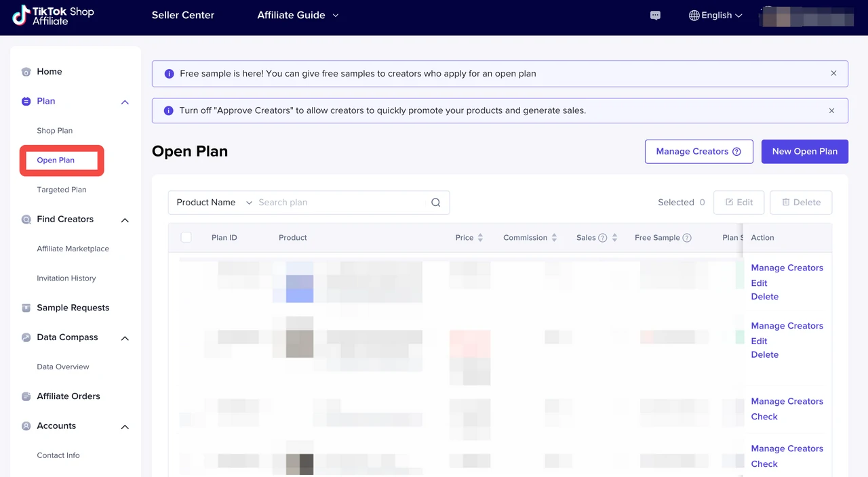The width and height of the screenshot is (868, 477).
Task: Click the TikTok Shop Affiliate logo
Action: 53,16
